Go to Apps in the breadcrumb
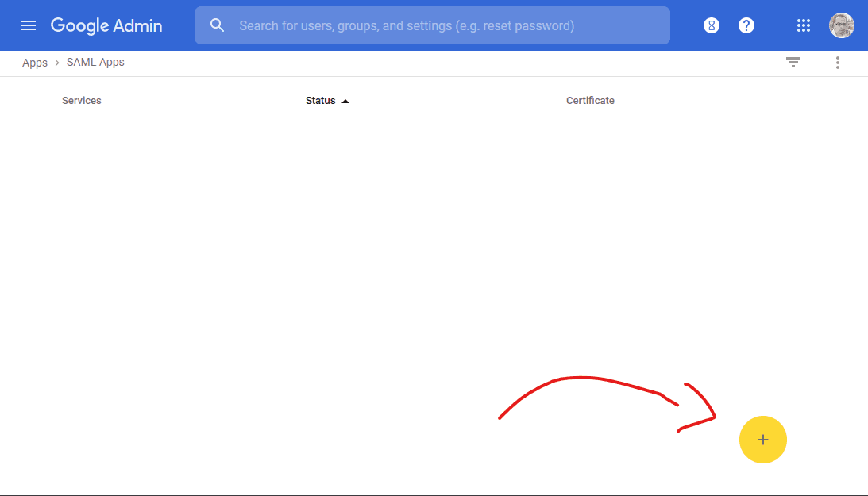The image size is (868, 496). pos(35,63)
